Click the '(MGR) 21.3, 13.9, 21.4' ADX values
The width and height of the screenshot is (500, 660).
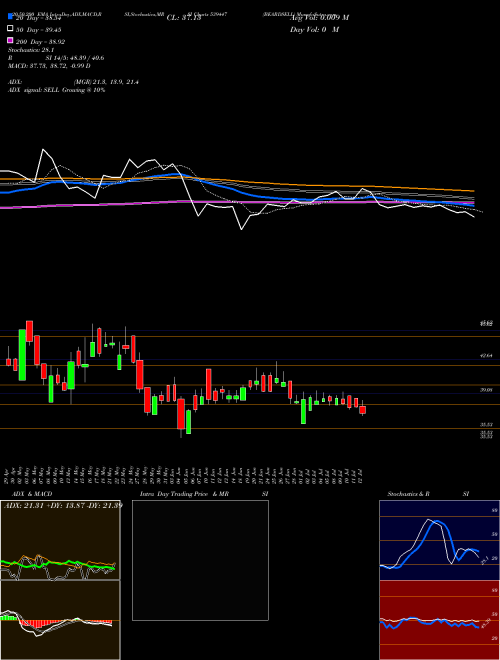[106, 82]
